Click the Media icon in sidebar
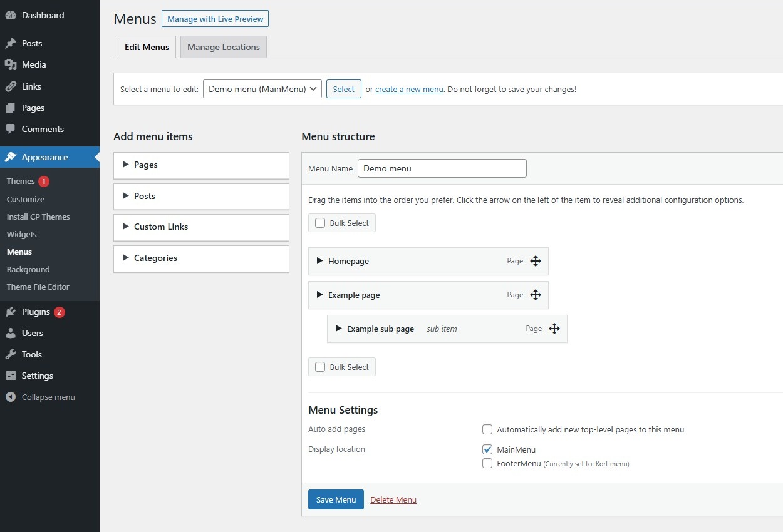This screenshot has height=532, width=783. point(11,64)
